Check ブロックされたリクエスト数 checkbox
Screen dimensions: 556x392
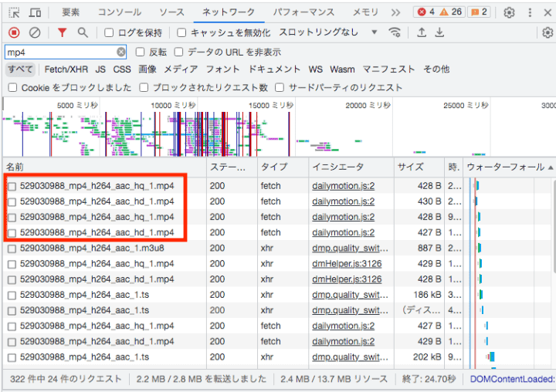click(x=144, y=87)
